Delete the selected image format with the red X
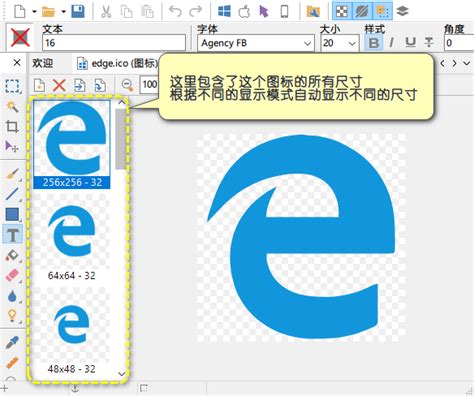The image size is (474, 396). point(59,86)
